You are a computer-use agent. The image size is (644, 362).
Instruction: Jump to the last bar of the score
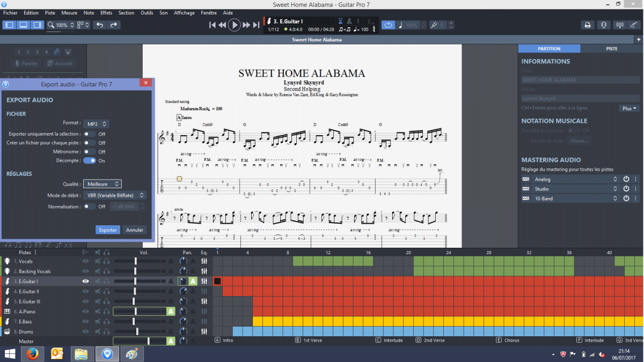click(256, 25)
